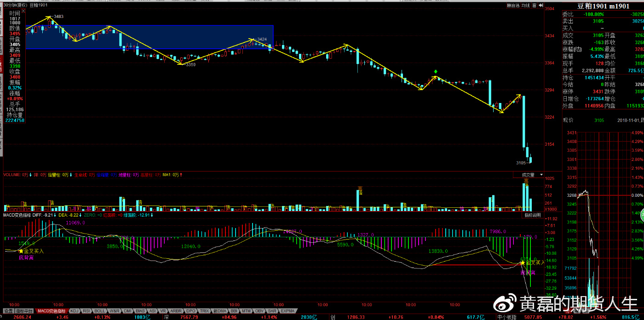Switch to the OBV indicator tab

tap(259, 311)
